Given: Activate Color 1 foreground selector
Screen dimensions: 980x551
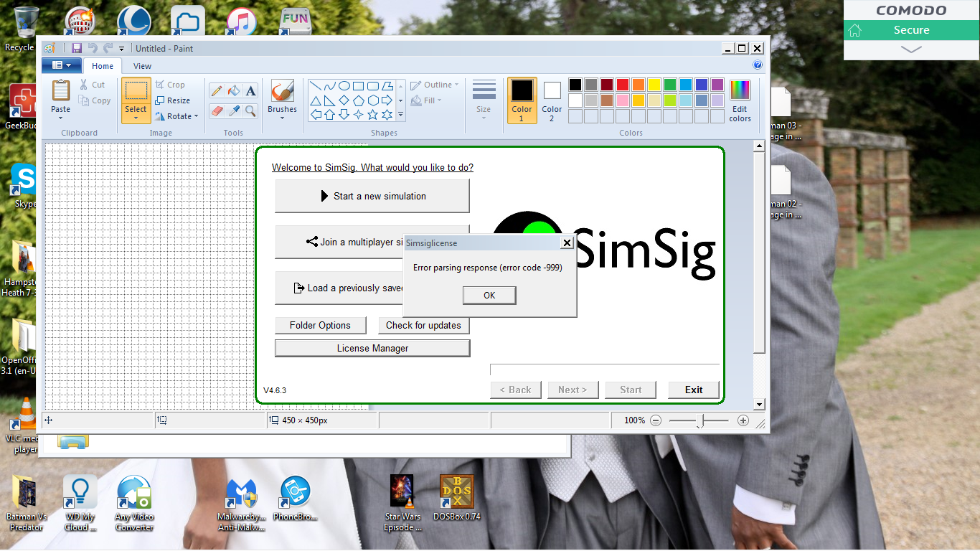Looking at the screenshot, I should click(x=522, y=100).
